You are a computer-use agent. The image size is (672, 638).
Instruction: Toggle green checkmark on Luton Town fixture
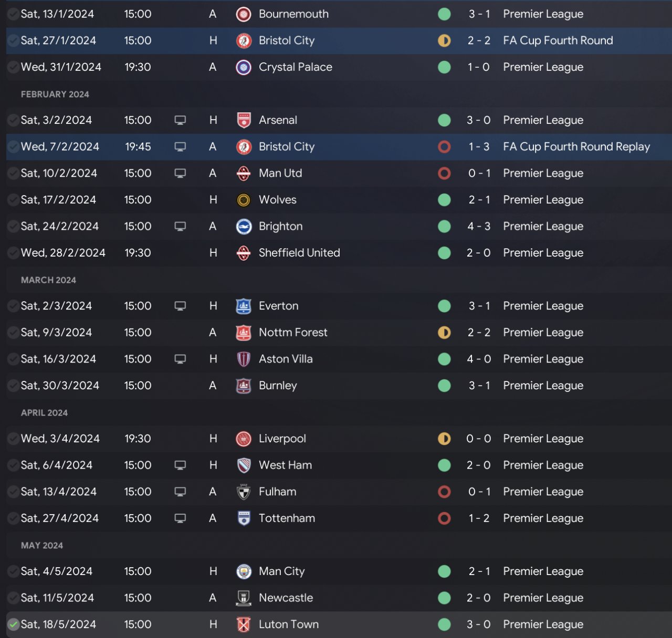coord(13,625)
